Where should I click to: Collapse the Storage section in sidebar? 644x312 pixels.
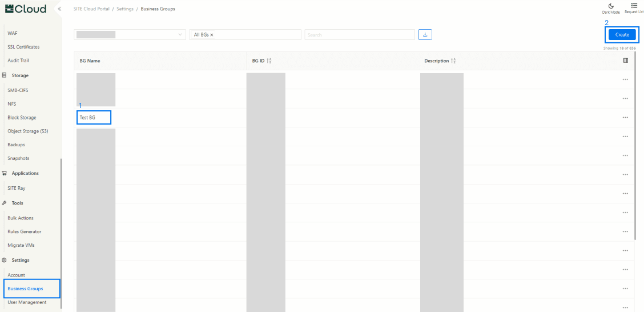tap(20, 75)
